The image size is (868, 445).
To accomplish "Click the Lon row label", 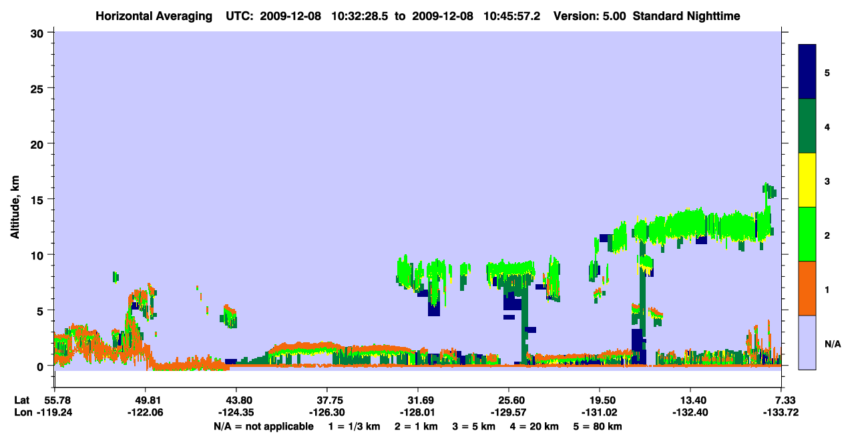I will pyautogui.click(x=23, y=412).
